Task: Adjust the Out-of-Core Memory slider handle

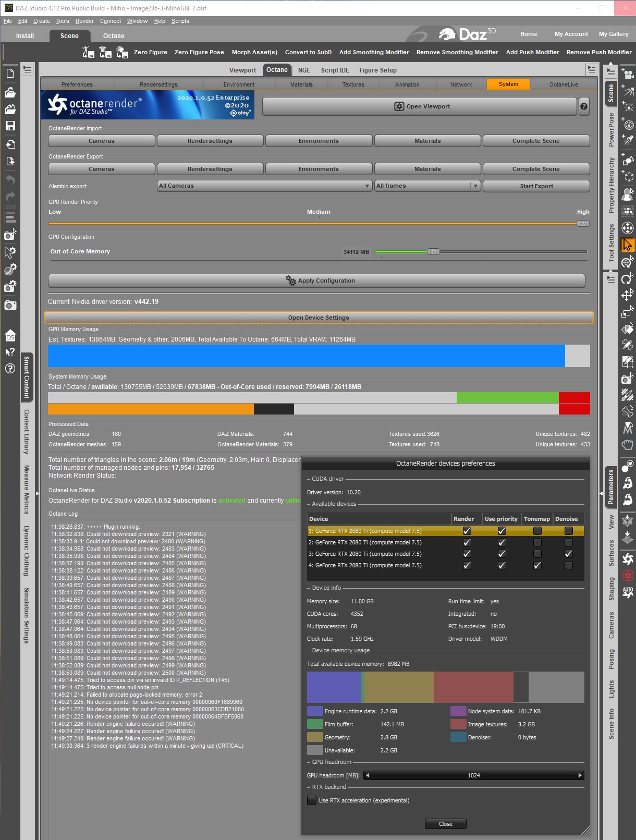Action: pos(433,252)
